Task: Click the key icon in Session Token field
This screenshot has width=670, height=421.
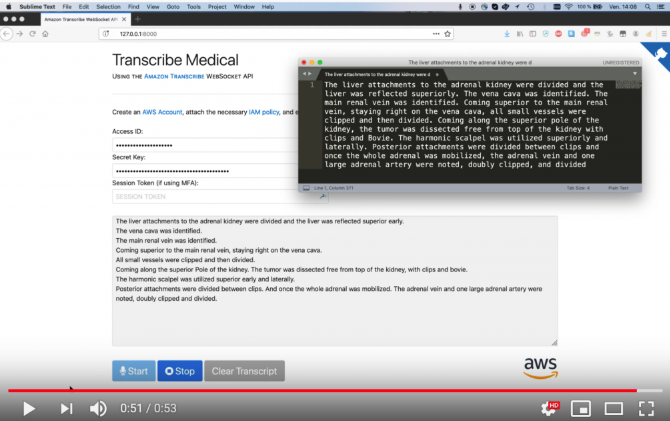Action: pos(323,197)
